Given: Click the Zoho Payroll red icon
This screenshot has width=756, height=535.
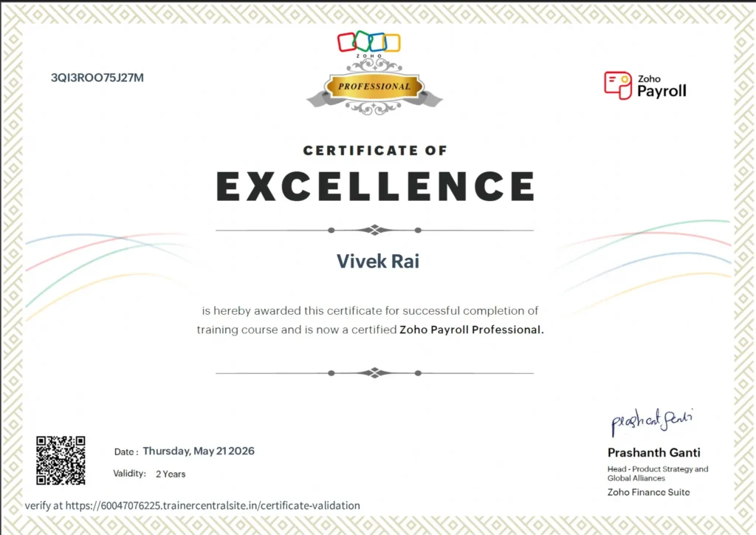Looking at the screenshot, I should 618,86.
